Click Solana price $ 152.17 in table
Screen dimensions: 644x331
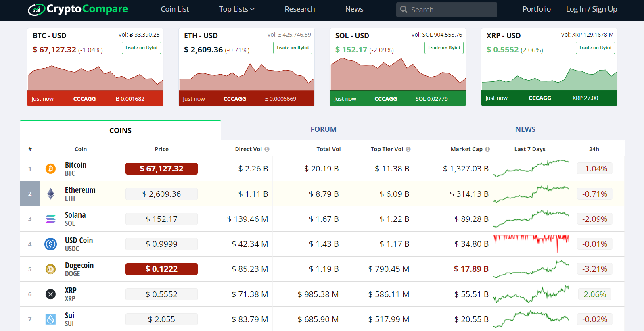(161, 219)
